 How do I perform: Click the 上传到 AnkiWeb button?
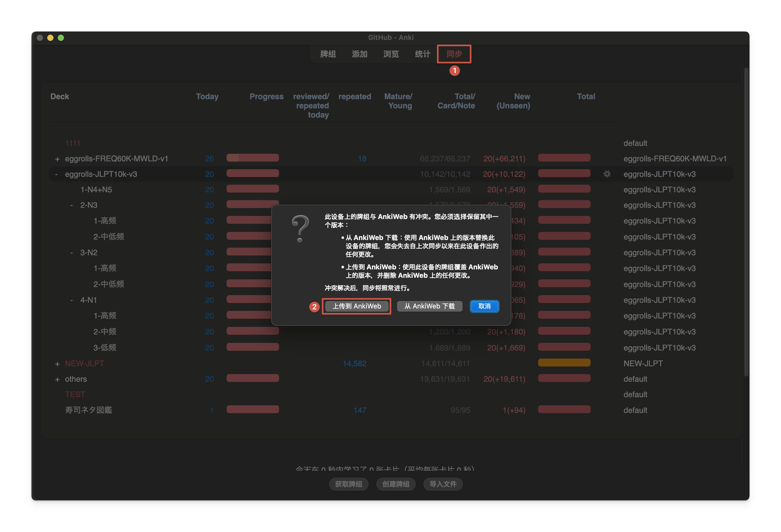click(357, 306)
